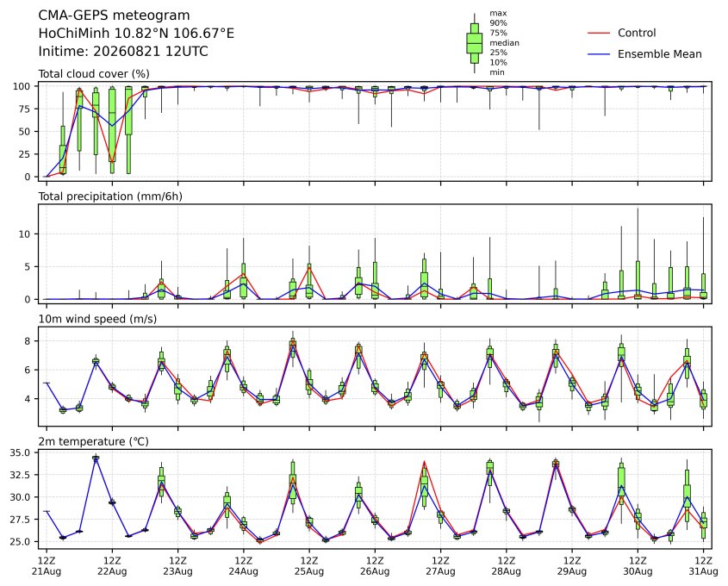Screen dimensions: 728x586
Task: Click the '12Z 27Aug' time axis label
Action: 440,565
